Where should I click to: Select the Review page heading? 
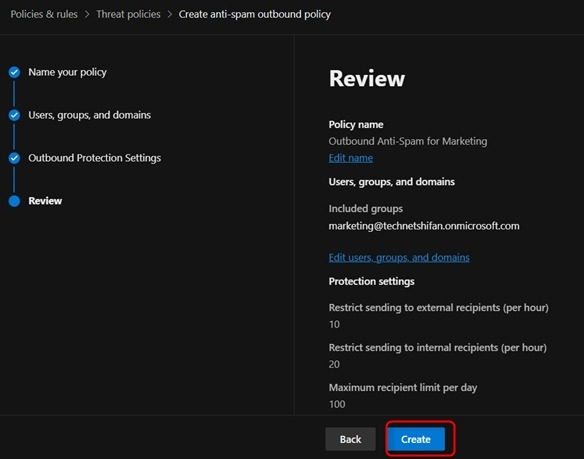point(366,78)
